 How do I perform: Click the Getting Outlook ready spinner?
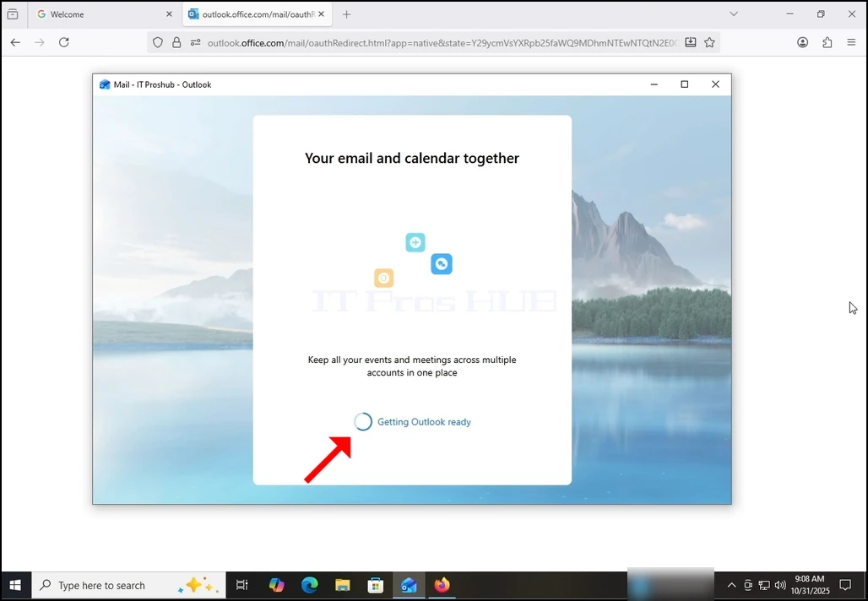pos(363,422)
